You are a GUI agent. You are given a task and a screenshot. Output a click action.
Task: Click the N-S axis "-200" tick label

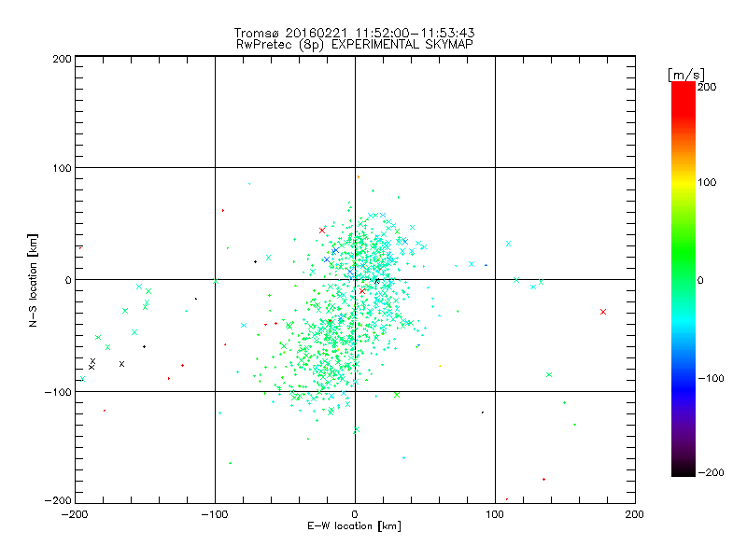(x=58, y=501)
